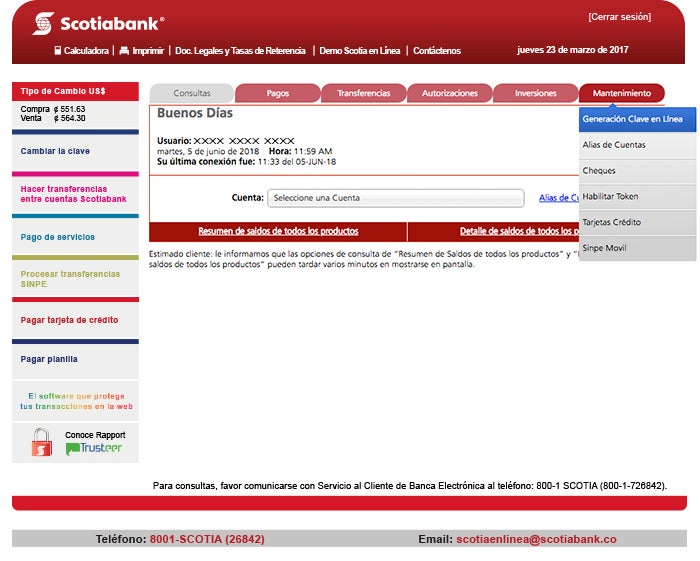Viewport: 700px width, 561px height.
Task: Click Cambiar la clave in sidebar
Action: pyautogui.click(x=55, y=152)
